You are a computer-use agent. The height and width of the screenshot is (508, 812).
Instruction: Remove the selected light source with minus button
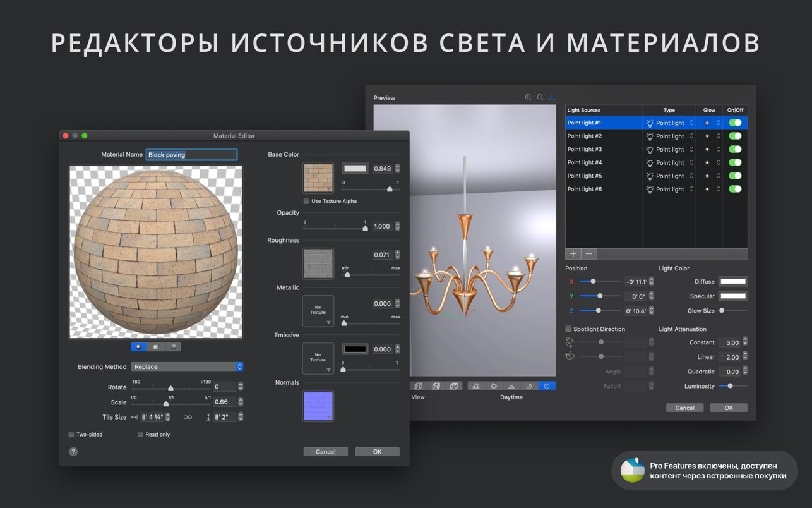click(588, 253)
